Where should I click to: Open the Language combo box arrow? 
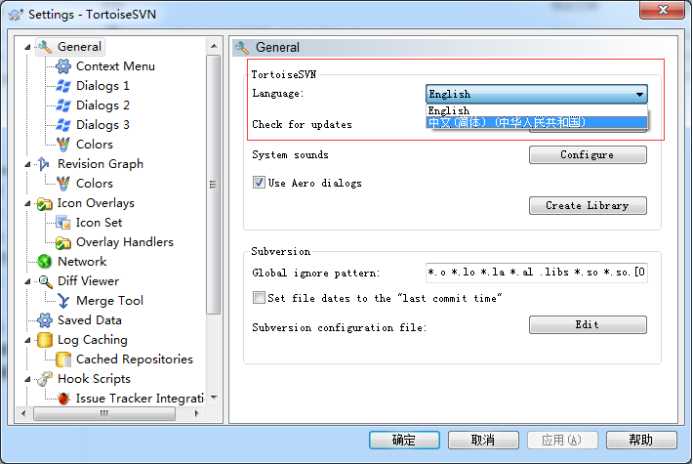639,94
